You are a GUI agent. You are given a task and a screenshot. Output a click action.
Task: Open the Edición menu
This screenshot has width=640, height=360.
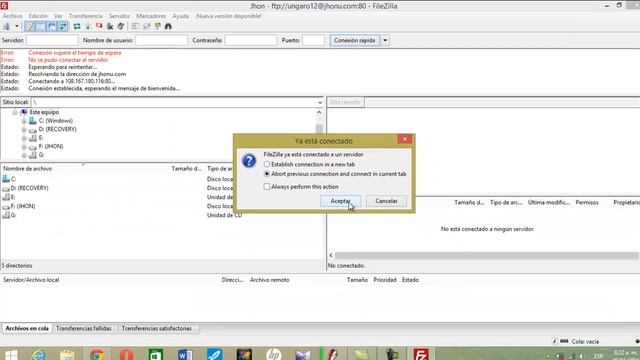click(38, 16)
